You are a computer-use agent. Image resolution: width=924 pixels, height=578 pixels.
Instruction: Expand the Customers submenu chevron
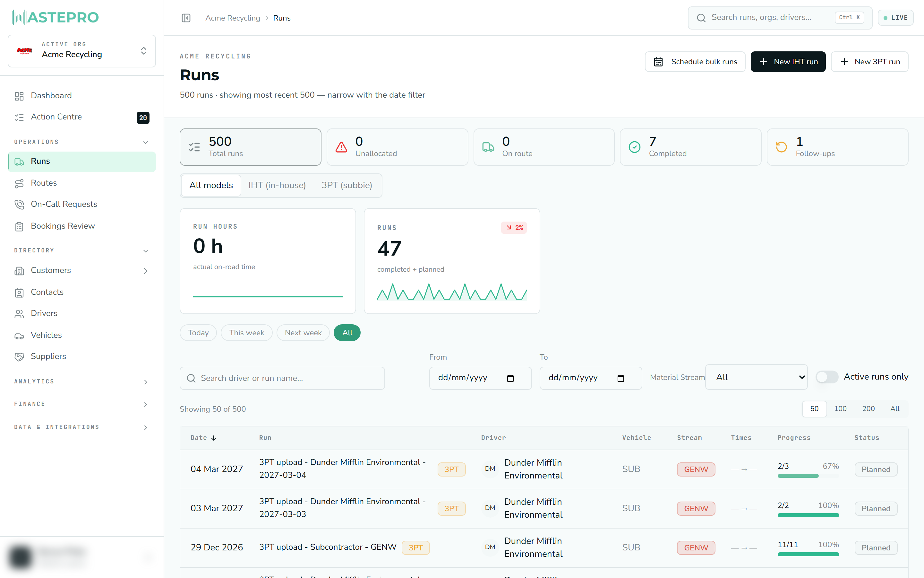click(x=145, y=271)
